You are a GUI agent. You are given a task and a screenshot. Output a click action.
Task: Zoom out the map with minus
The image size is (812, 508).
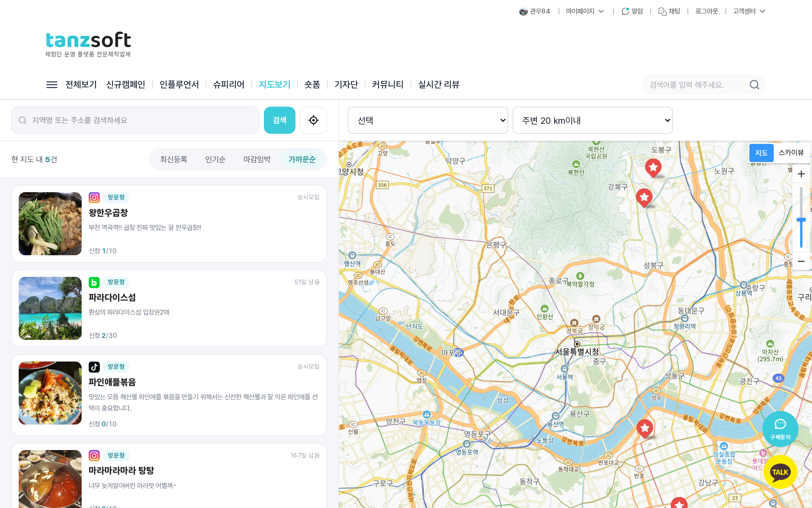801,261
